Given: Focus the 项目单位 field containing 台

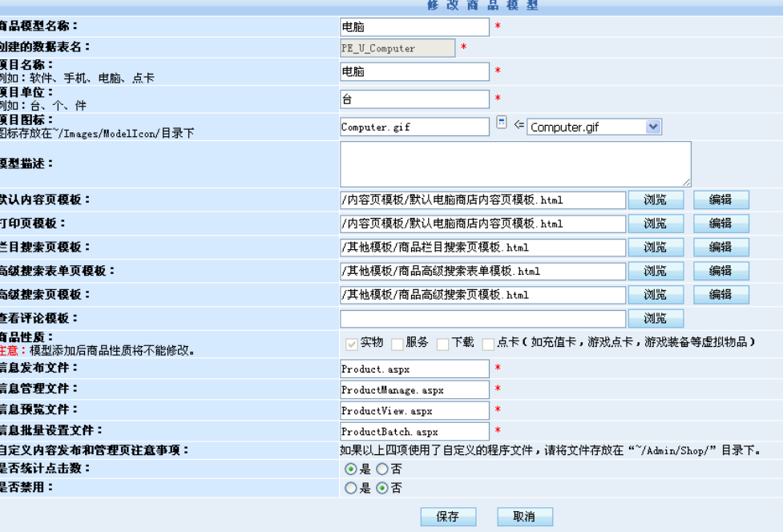Looking at the screenshot, I should (414, 99).
